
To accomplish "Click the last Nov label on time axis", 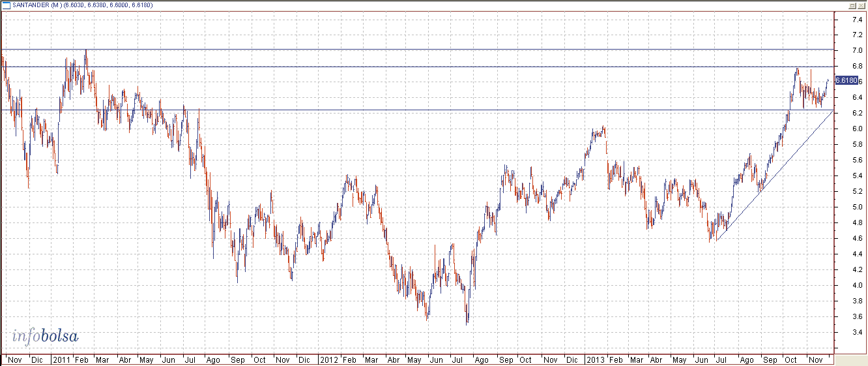I will (x=813, y=359).
